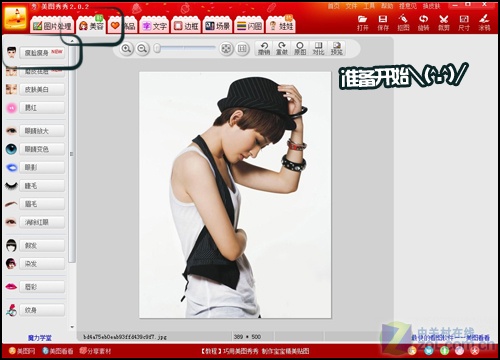Click the beauty list scroll-up arrow
This screenshot has height=360, width=500.
point(72,41)
